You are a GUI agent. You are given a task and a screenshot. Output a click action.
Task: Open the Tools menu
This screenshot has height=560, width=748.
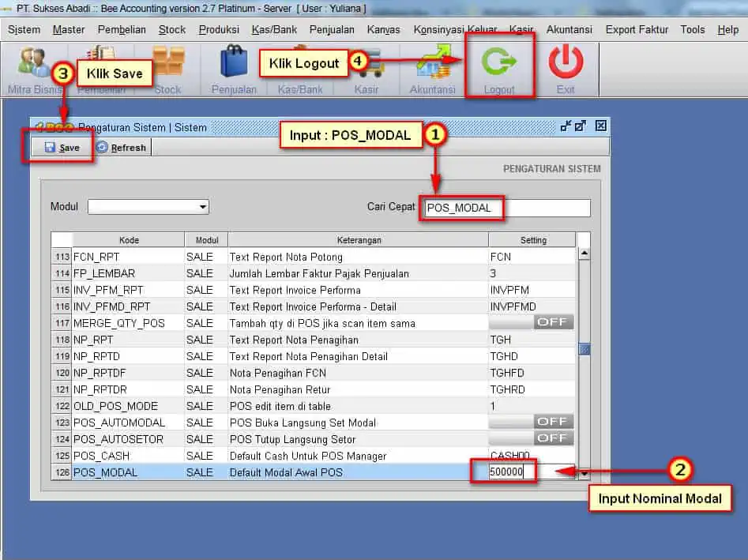click(x=693, y=29)
